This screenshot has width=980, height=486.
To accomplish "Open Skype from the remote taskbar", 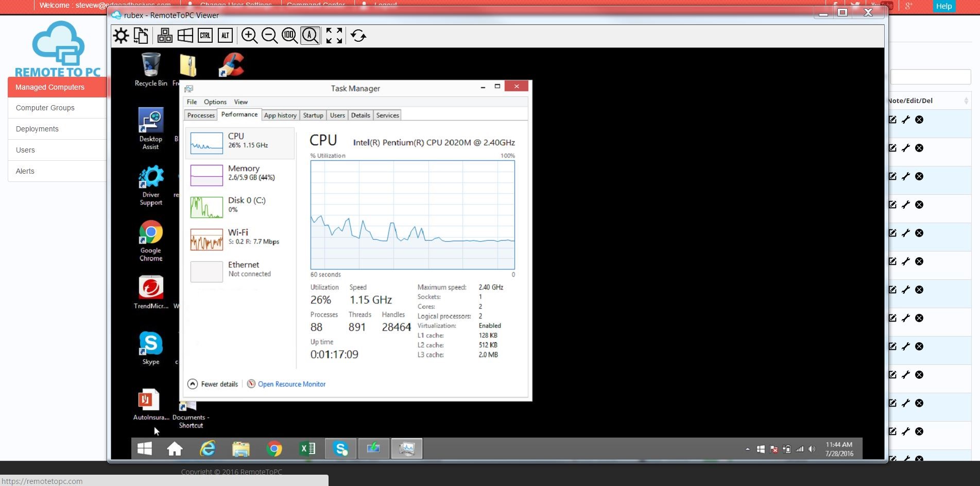I will (x=340, y=449).
